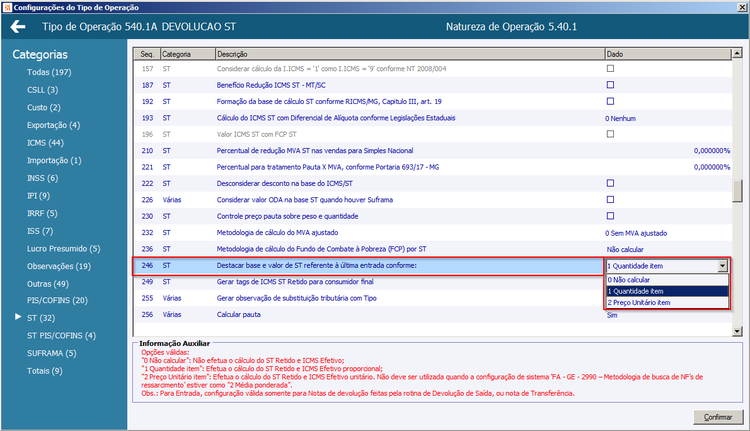This screenshot has height=431, width=750.
Task: Select the INSS (6) category
Action: 43,178
